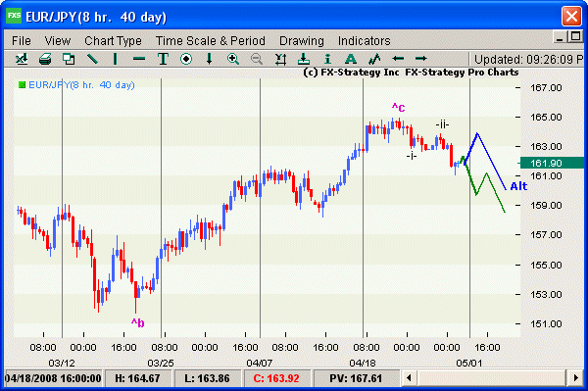Viewport: 588px width, 391px height.
Task: Click the Y-axis scale adjust icon
Action: pyautogui.click(x=280, y=59)
